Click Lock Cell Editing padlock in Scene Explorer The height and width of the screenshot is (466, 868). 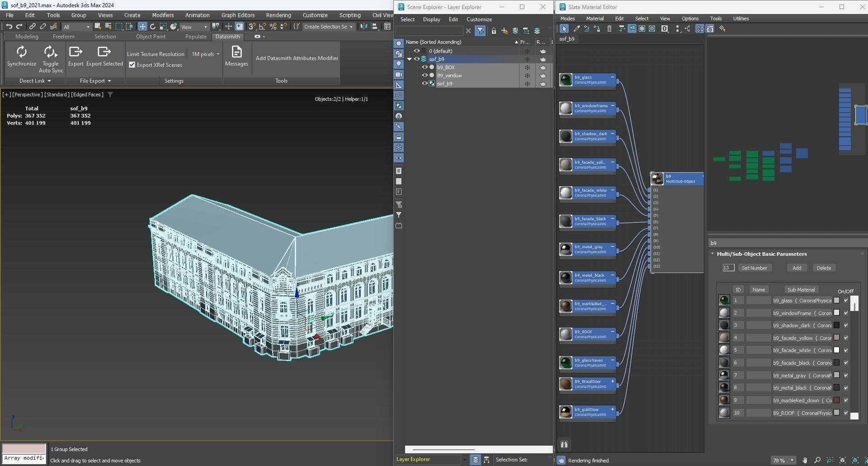click(494, 31)
